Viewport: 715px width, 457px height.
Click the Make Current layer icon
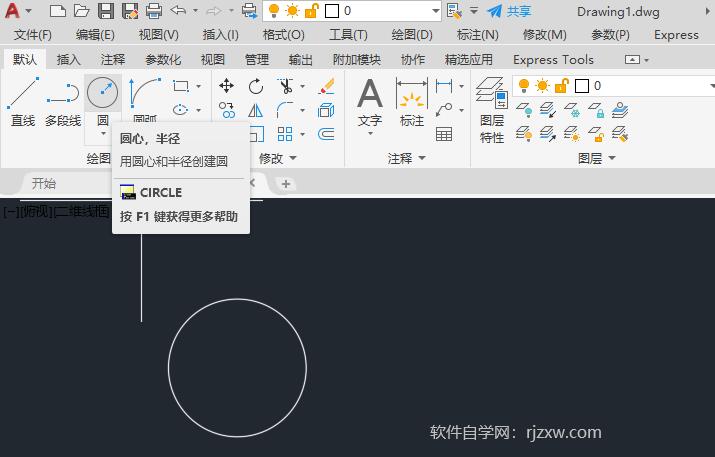620,110
